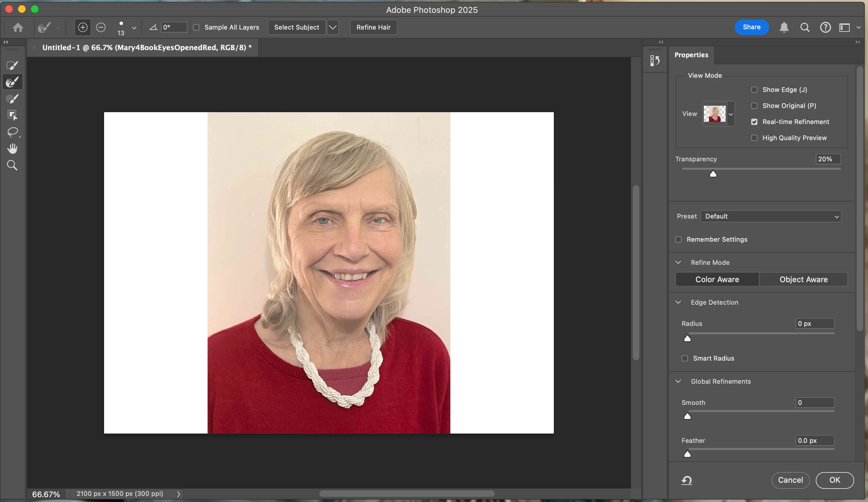Screen dimensions: 868x502
Task: Reset the workspace with undo arrow icon
Action: (686, 480)
